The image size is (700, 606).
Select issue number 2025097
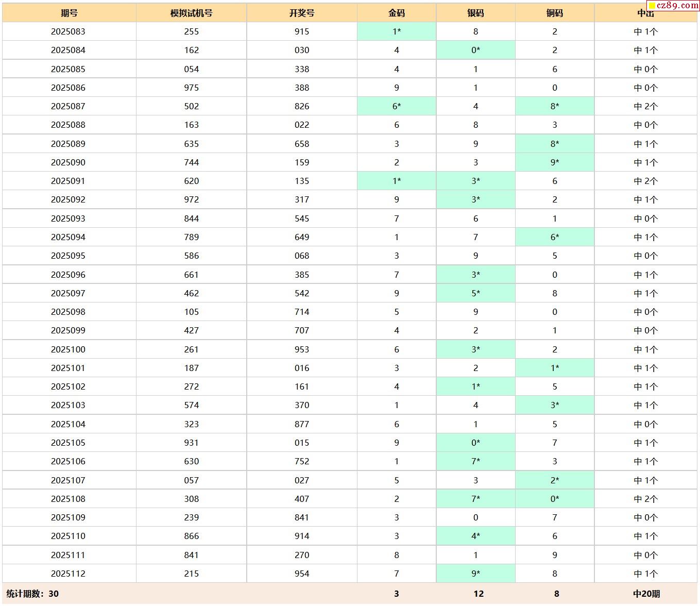68,293
